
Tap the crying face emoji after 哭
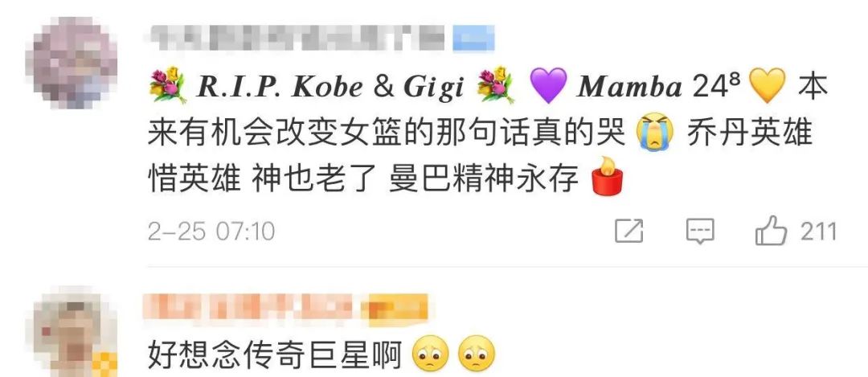[x=655, y=132]
